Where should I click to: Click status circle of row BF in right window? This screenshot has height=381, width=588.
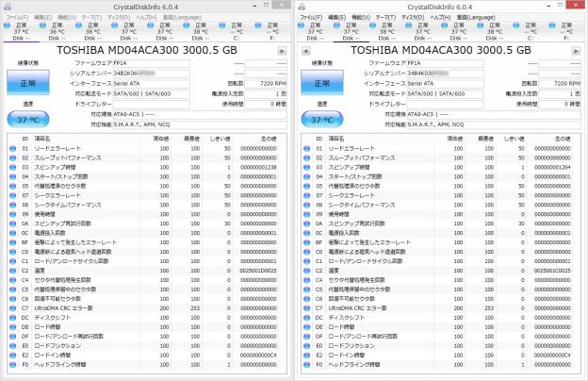point(307,242)
